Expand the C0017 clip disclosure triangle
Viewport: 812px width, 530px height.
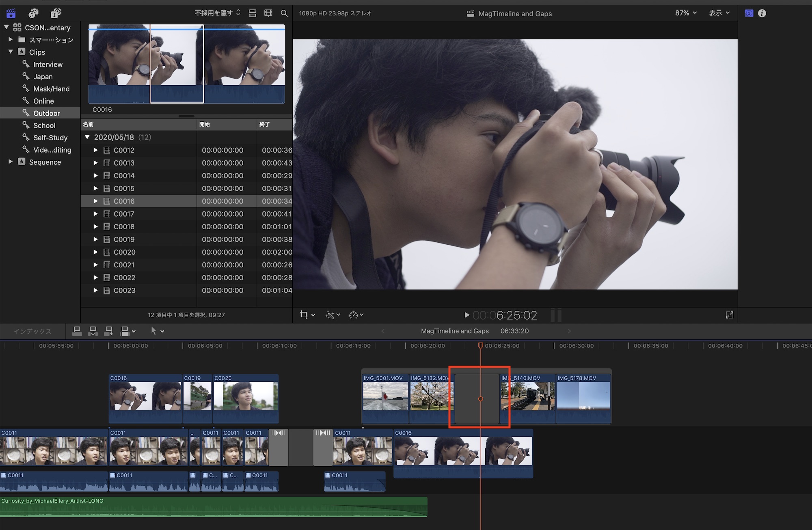(96, 214)
